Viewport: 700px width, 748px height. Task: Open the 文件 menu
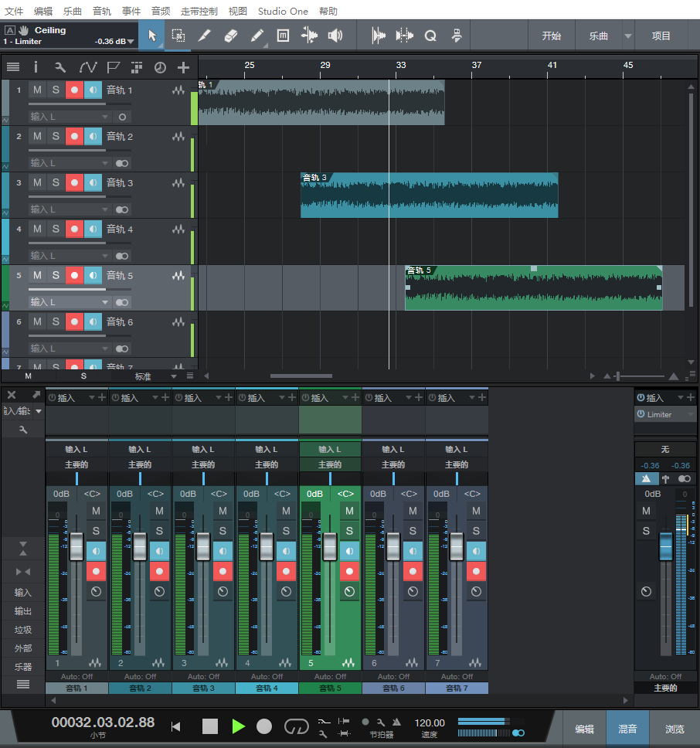pos(14,11)
